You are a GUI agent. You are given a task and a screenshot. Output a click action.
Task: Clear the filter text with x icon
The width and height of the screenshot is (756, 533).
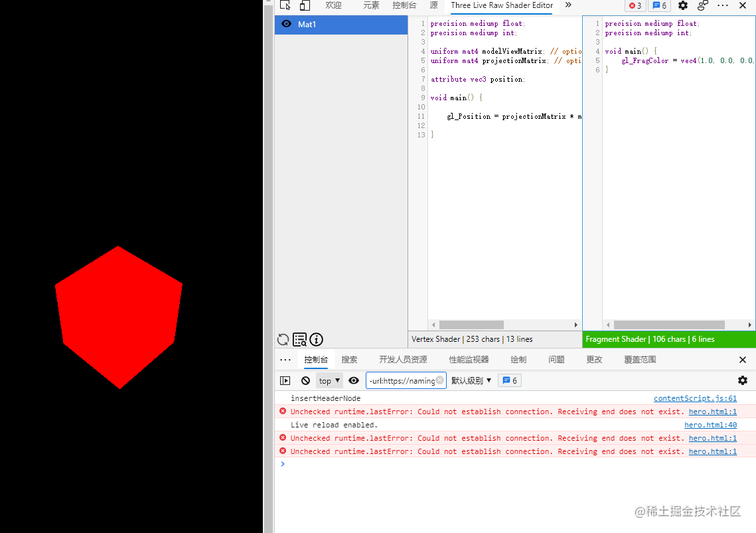(439, 380)
